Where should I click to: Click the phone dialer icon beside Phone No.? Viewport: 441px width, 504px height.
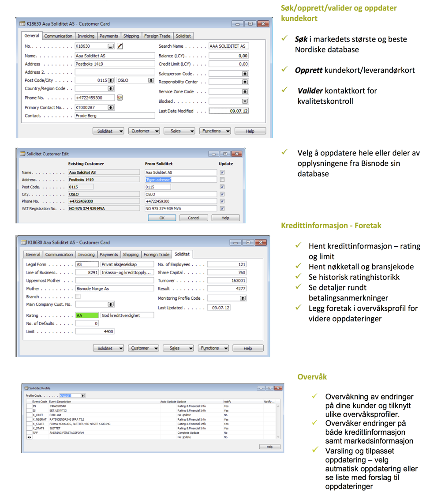pos(120,98)
